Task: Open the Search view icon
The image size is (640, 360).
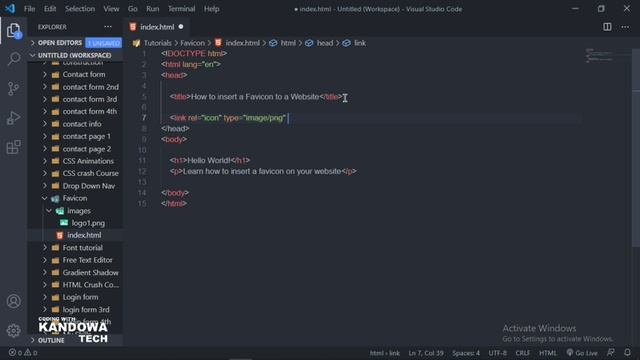Action: point(13,59)
